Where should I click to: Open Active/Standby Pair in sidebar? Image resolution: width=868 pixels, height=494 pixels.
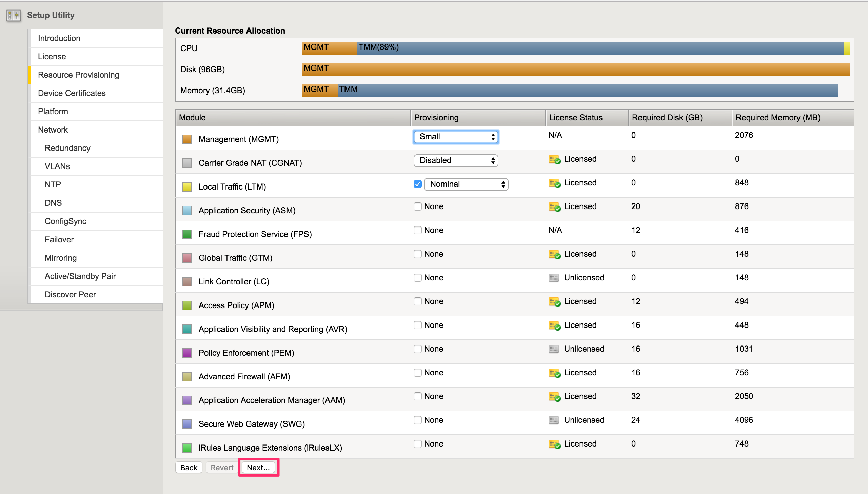[x=97, y=277]
